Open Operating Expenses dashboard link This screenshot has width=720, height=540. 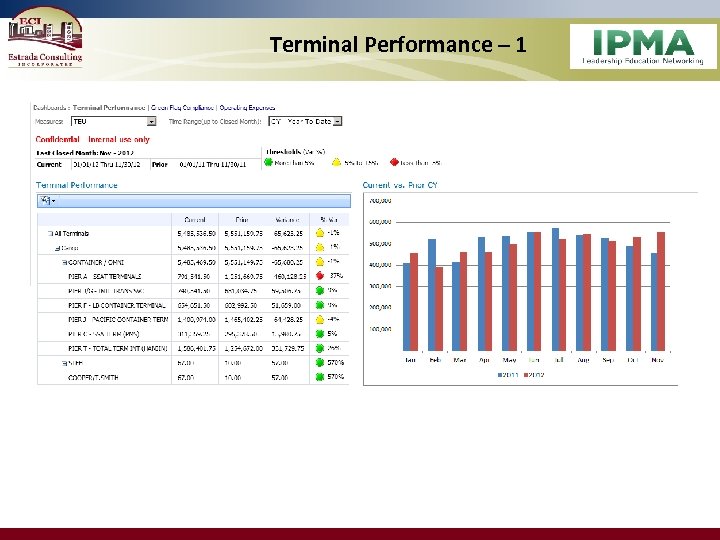[x=247, y=108]
